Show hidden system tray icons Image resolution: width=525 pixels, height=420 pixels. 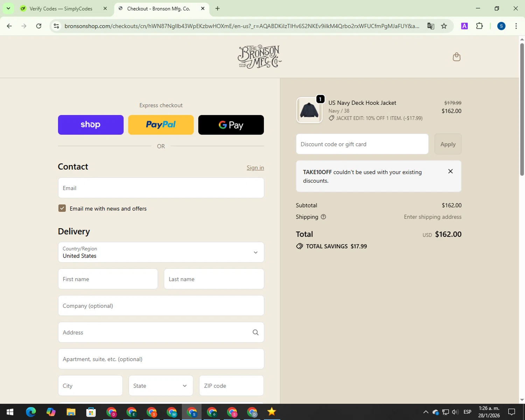click(426, 412)
